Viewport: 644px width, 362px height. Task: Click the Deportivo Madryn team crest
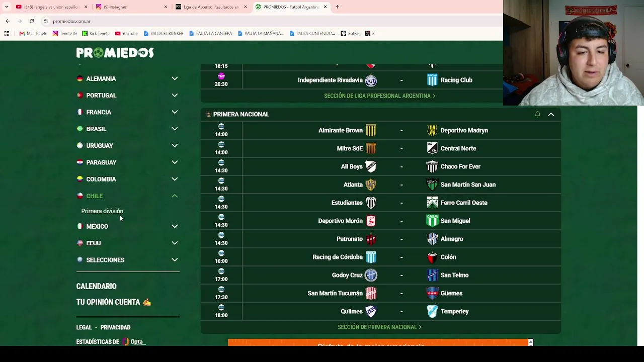[432, 130]
